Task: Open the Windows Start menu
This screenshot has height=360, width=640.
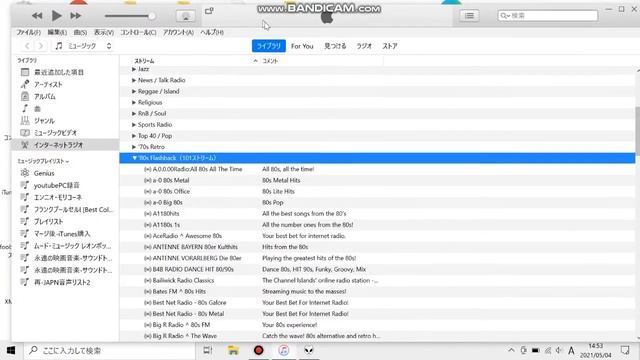Action: coord(11,351)
